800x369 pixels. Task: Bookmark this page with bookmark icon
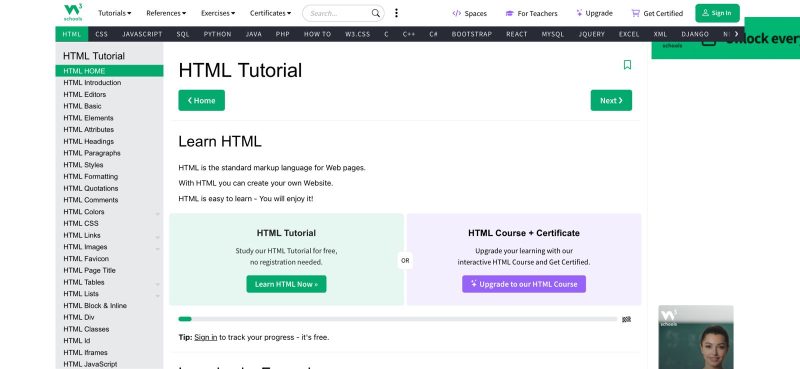point(627,65)
